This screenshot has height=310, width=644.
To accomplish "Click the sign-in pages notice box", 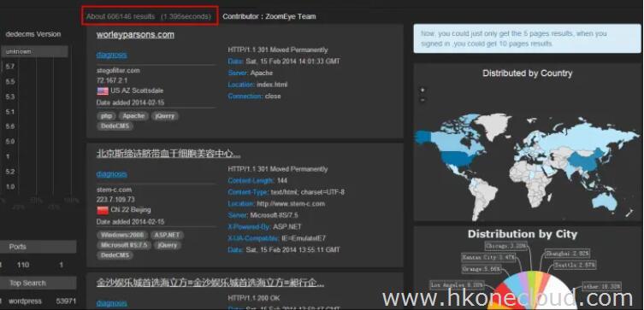I will point(527,38).
